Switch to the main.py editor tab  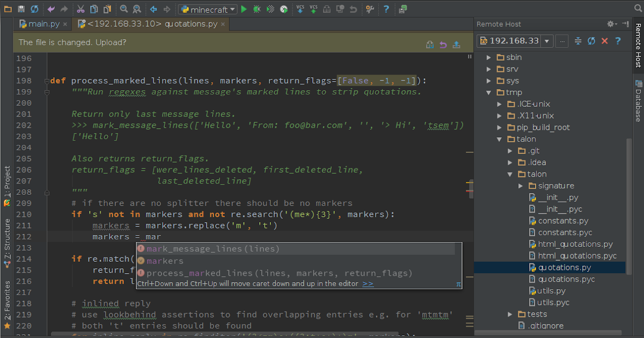(42, 24)
